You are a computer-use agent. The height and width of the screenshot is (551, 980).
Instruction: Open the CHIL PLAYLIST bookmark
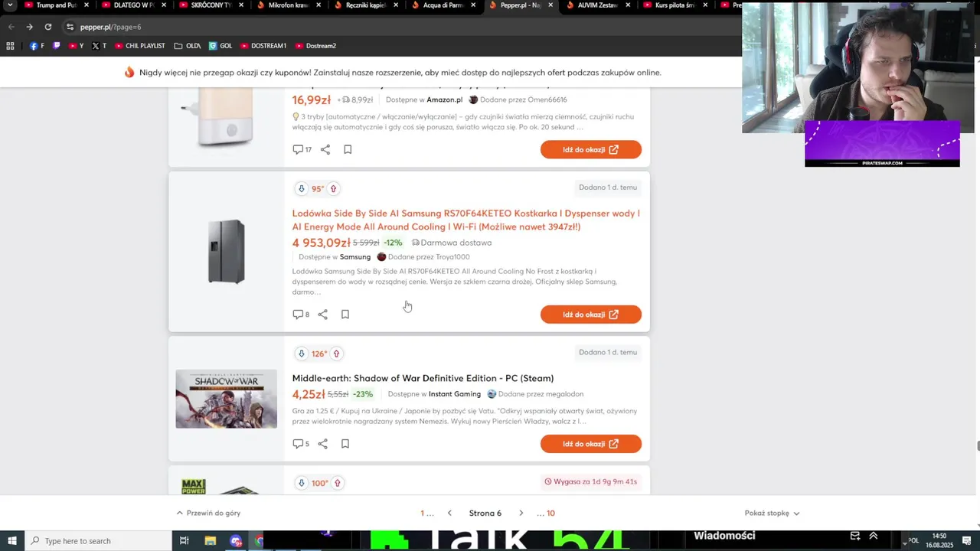pos(139,46)
